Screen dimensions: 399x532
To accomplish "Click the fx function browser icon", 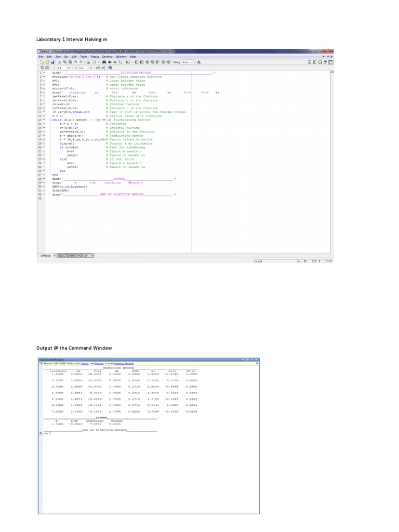I will point(198,62).
